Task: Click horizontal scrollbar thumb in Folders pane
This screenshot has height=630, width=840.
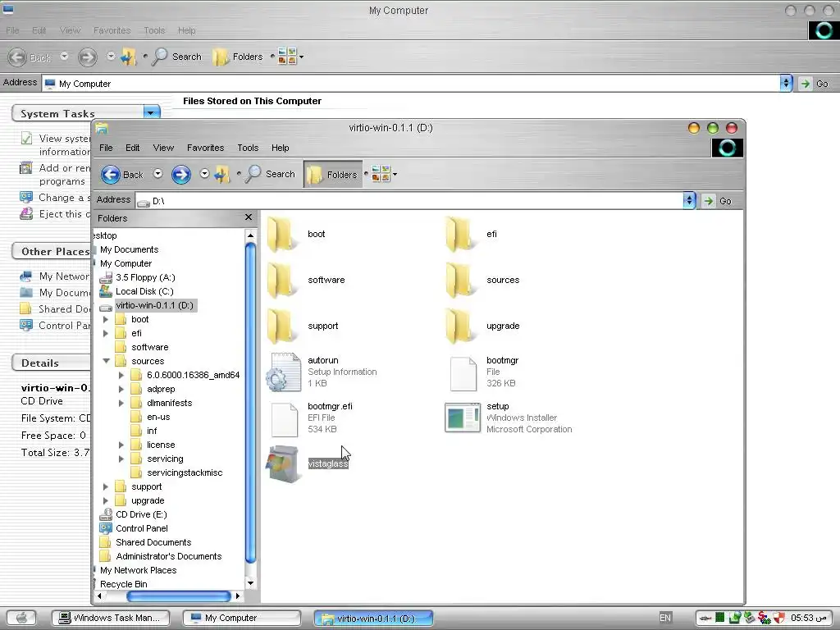Action: pyautogui.click(x=178, y=596)
